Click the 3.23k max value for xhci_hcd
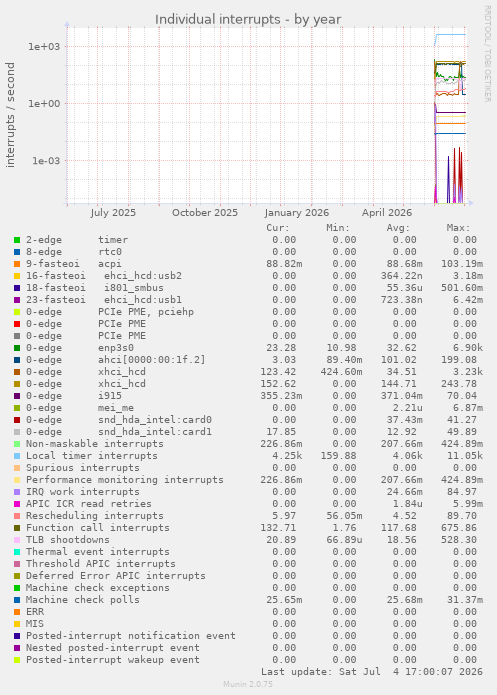 tap(468, 372)
